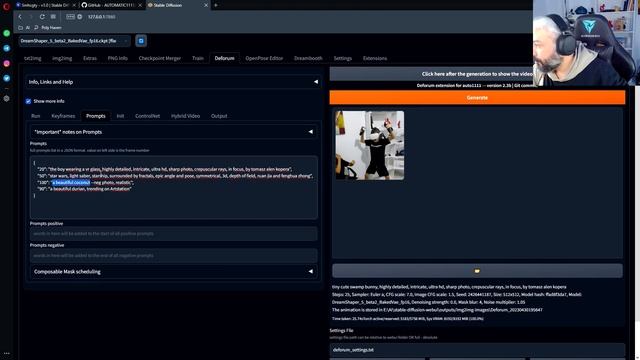Open the Checkpoint Merger tab

pos(160,58)
